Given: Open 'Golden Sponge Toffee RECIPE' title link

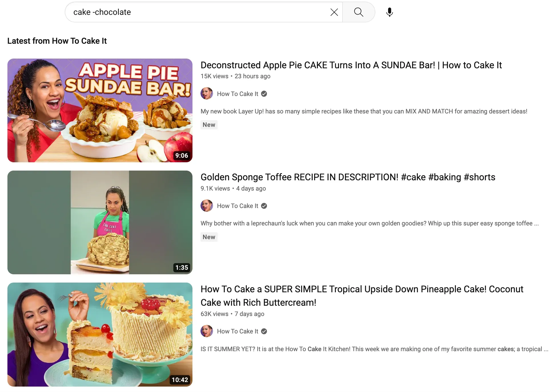Looking at the screenshot, I should [x=348, y=177].
